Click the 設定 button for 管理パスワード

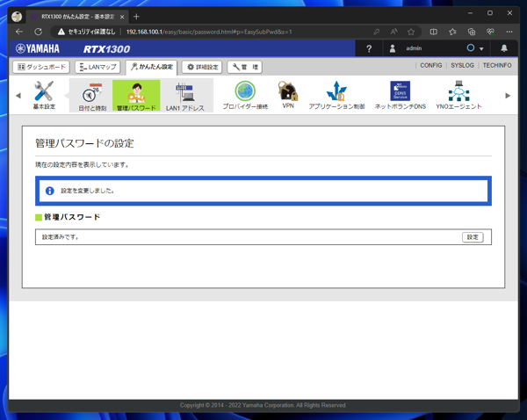pyautogui.click(x=473, y=237)
